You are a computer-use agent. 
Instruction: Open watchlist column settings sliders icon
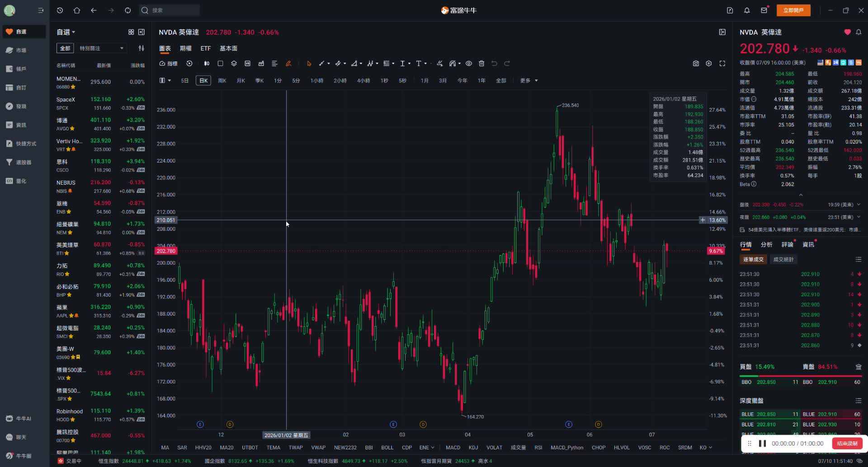(x=142, y=48)
